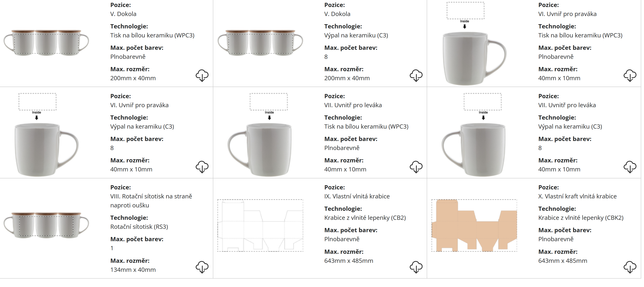
Task: Download template for V. Dokola WPC3 print
Action: [202, 75]
